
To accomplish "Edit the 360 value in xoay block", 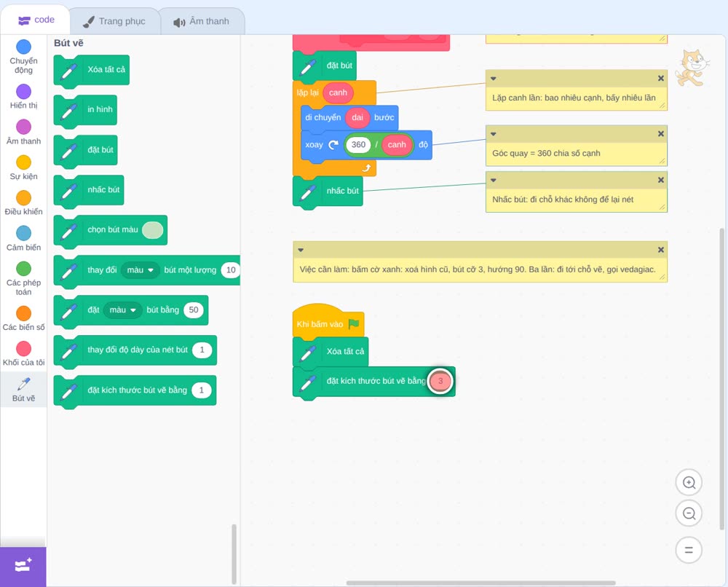I will (358, 144).
